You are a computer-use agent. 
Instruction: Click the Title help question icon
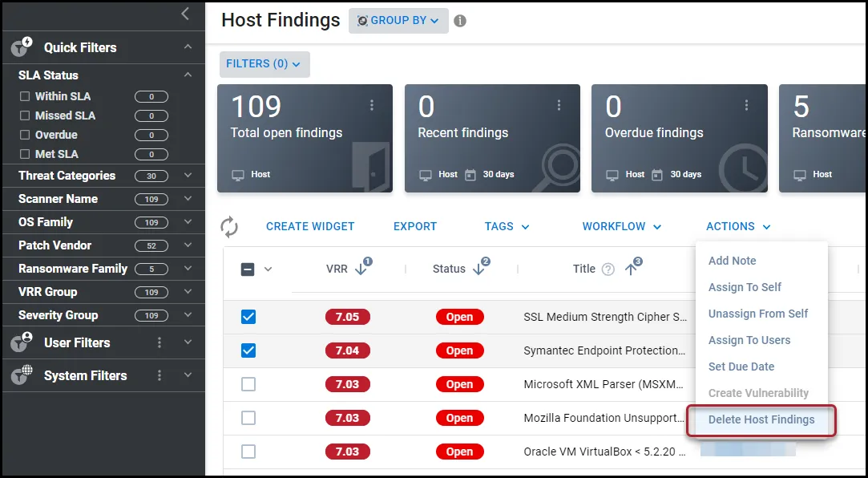coord(608,269)
